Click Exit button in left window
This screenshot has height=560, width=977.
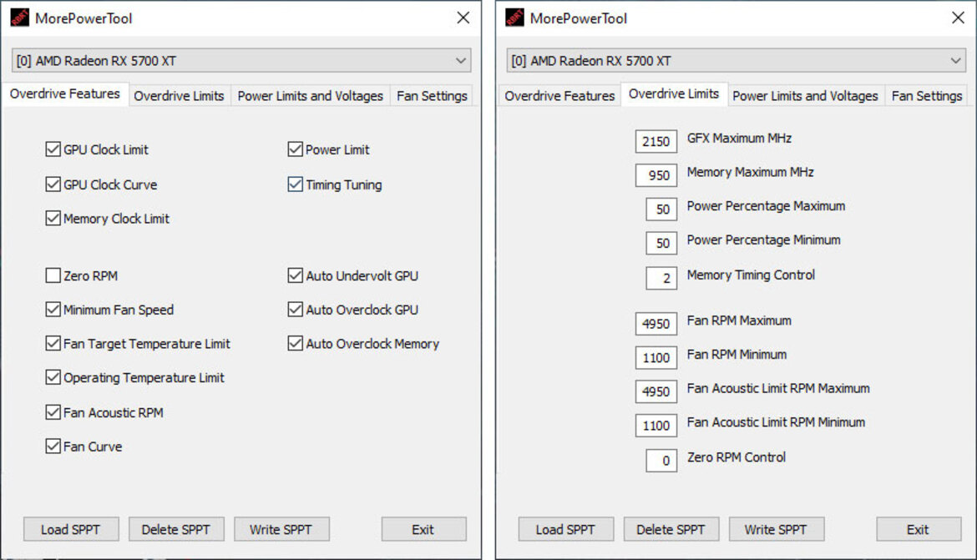[x=423, y=529]
